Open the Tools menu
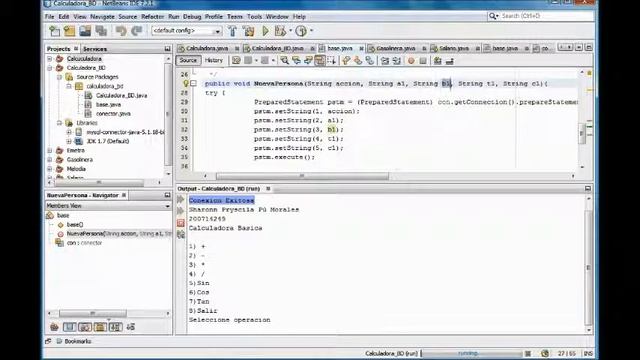640x360 pixels. [254, 17]
